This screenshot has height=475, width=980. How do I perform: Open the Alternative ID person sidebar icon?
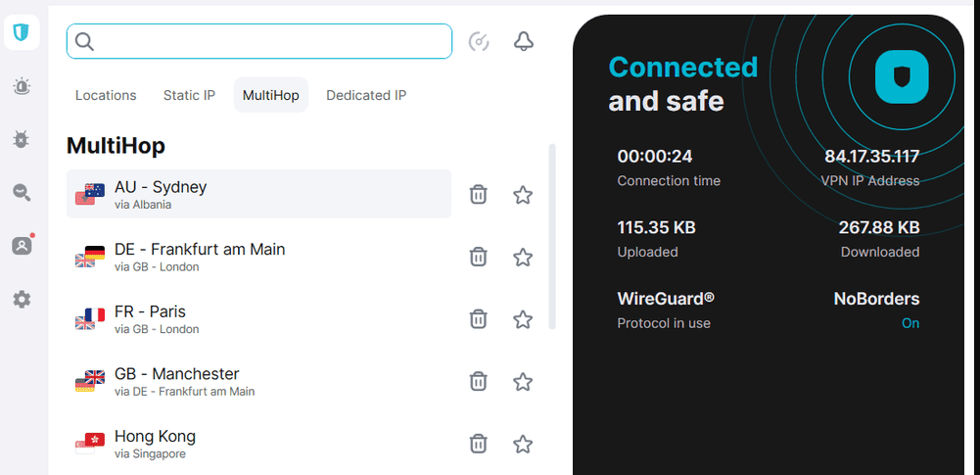(22, 246)
